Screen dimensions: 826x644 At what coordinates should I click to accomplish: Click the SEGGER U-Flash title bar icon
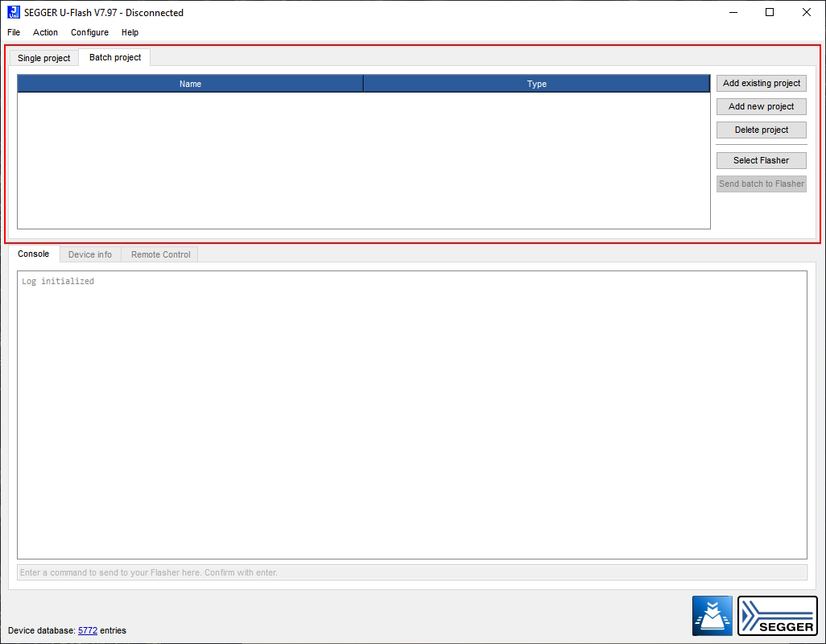13,12
